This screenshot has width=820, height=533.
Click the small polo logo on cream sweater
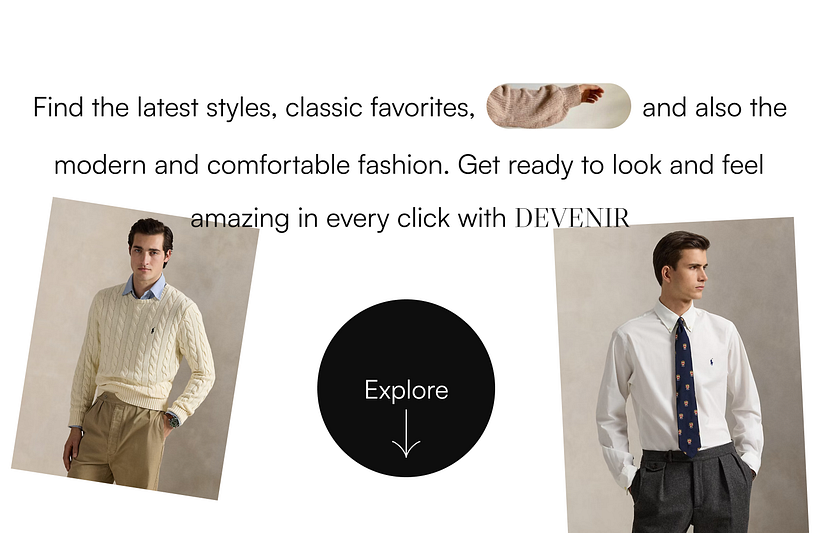point(153,331)
